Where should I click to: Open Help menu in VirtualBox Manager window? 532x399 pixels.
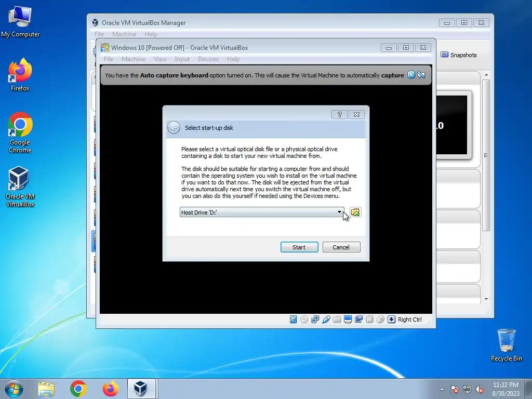click(x=151, y=34)
